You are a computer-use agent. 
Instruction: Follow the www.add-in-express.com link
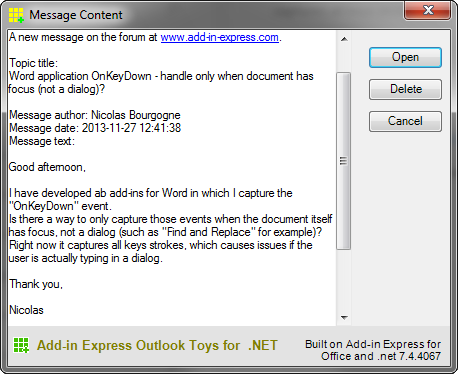pos(220,37)
